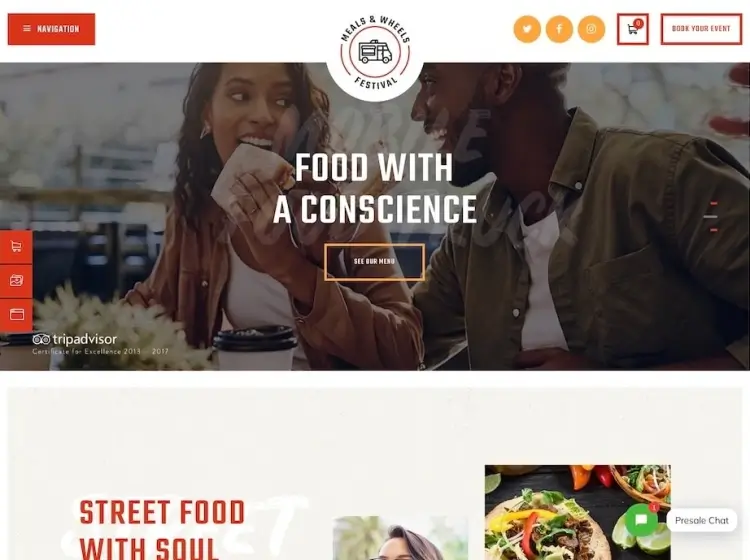Visit the Facebook social icon
This screenshot has height=560, width=750.
click(x=559, y=29)
